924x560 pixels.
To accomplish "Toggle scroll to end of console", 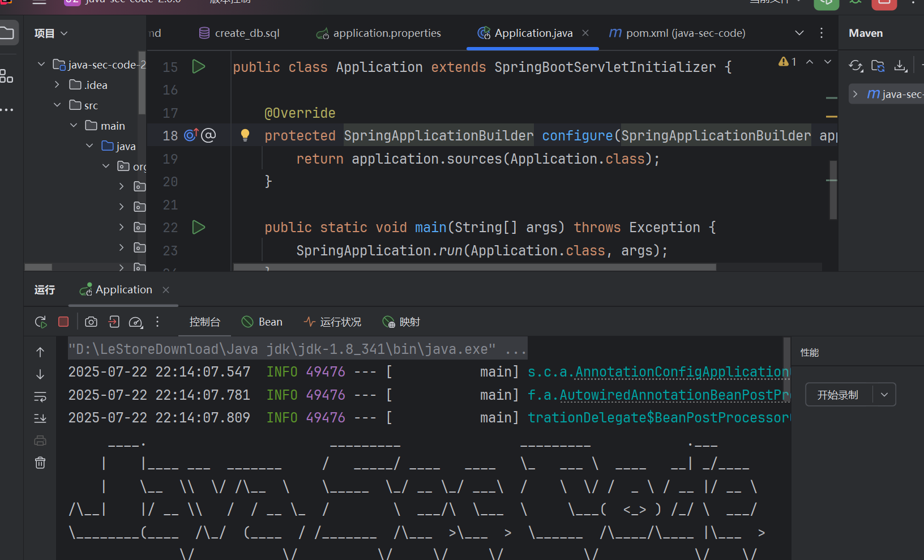I will pos(40,418).
